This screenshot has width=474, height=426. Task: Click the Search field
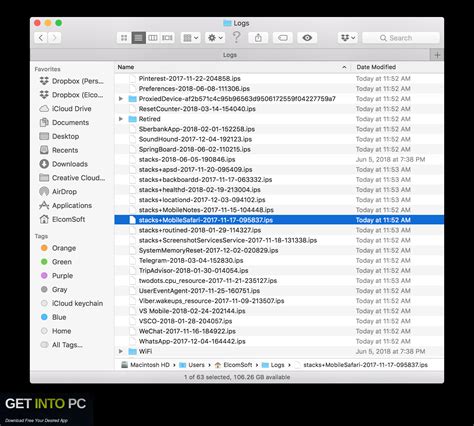[x=401, y=38]
